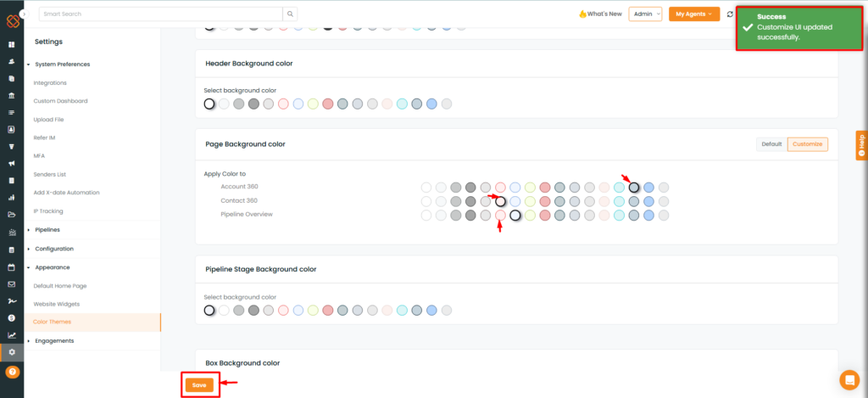This screenshot has height=398, width=868.
Task: Open Senders List settings
Action: point(50,174)
